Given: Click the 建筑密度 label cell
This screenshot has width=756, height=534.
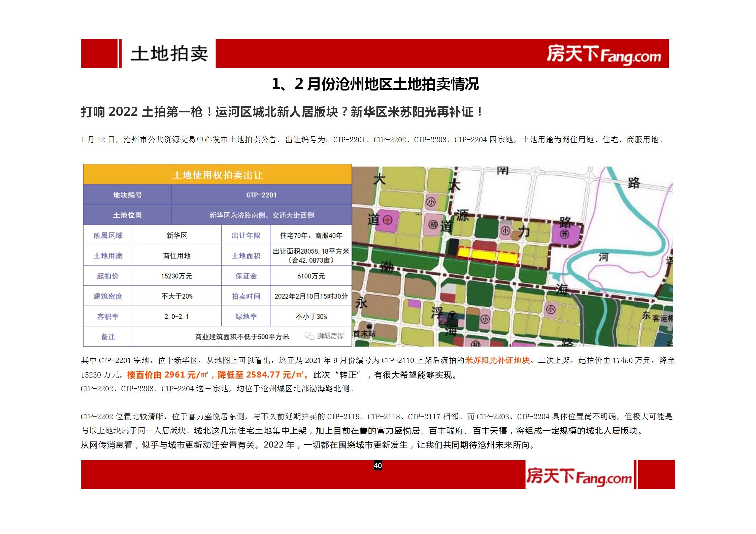Looking at the screenshot, I should pos(108,296).
